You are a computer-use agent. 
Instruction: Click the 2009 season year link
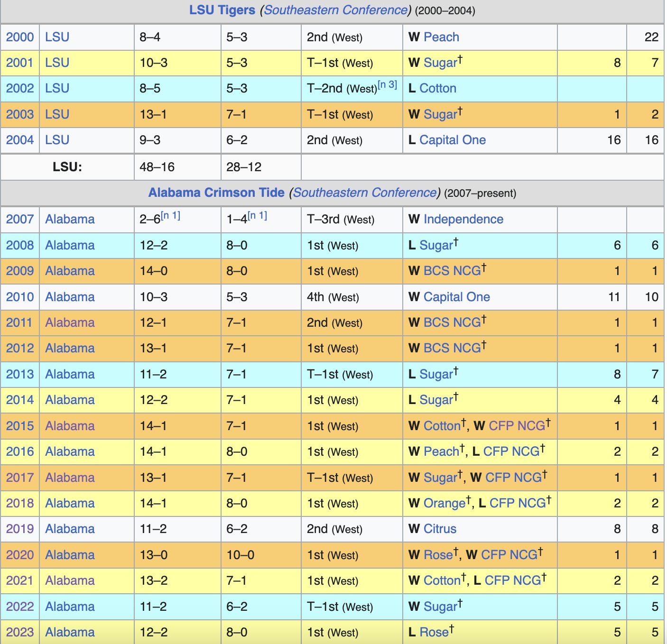pyautogui.click(x=20, y=271)
